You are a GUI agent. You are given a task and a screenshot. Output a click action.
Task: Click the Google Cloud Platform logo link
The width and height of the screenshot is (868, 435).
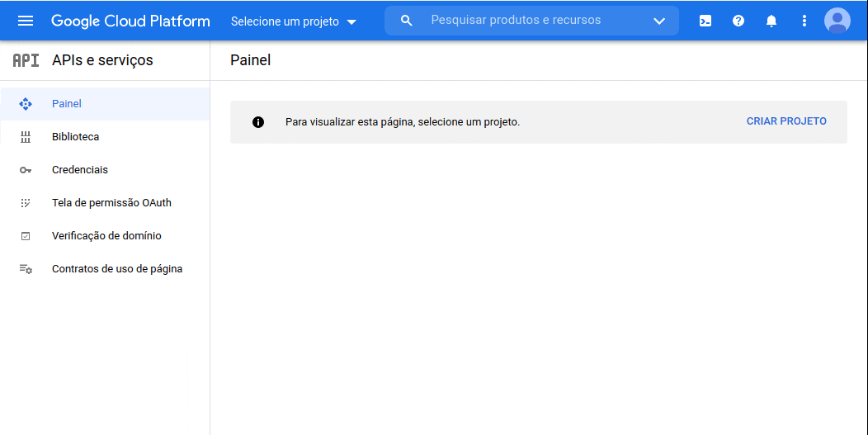coord(130,21)
